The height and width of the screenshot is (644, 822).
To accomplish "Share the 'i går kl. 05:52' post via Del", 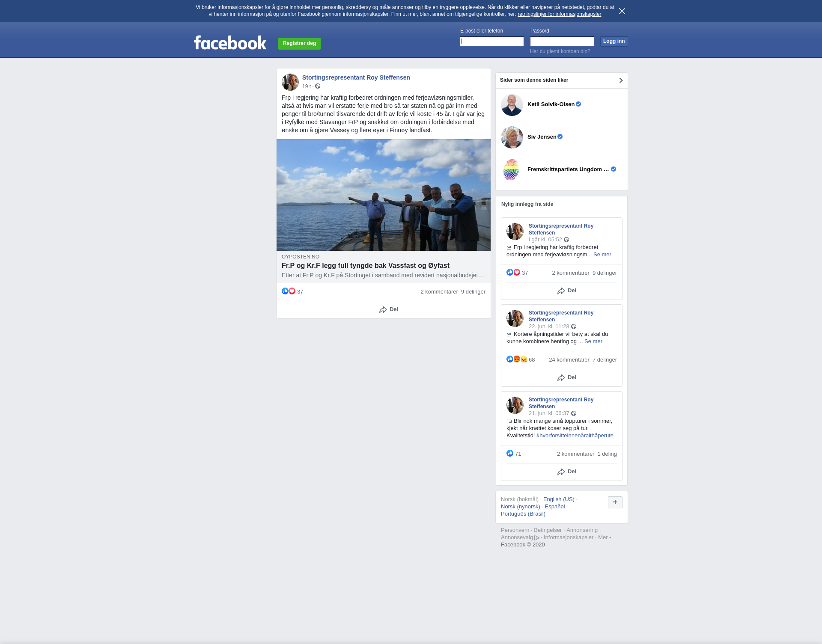I will (x=567, y=291).
